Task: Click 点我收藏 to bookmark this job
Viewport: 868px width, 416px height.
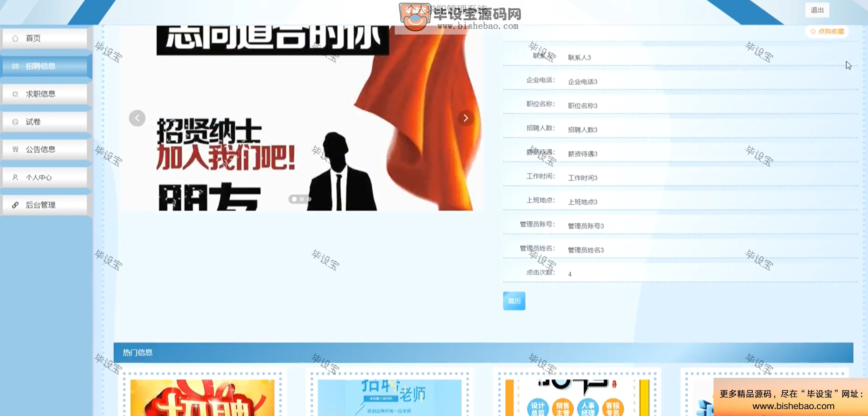Action: click(x=827, y=32)
